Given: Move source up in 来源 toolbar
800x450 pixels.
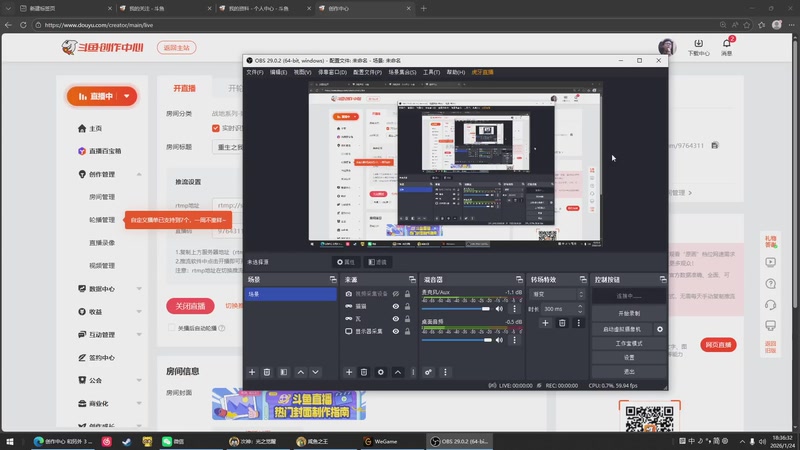Looking at the screenshot, I should [397, 372].
